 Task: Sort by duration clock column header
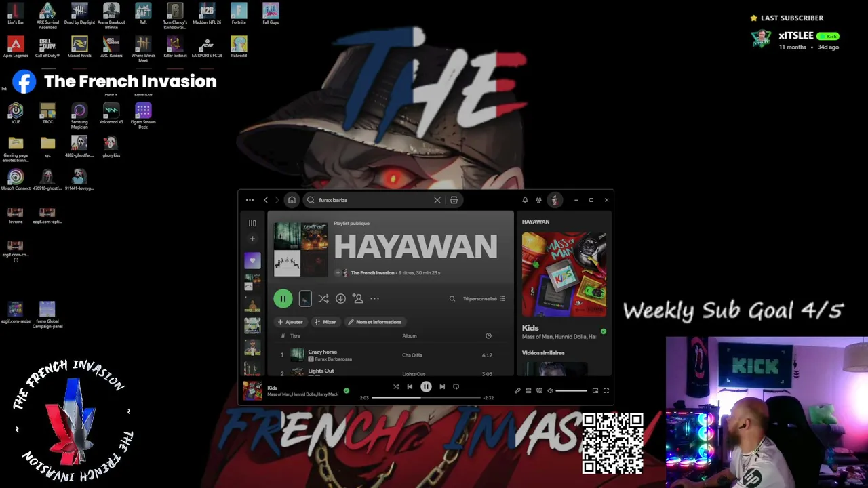(488, 336)
